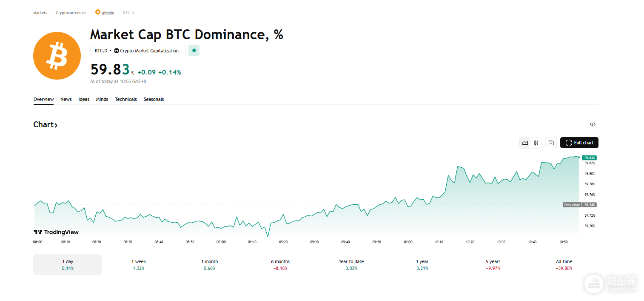644x301 pixels.
Task: Go to Markets breadcrumb
Action: coord(40,13)
